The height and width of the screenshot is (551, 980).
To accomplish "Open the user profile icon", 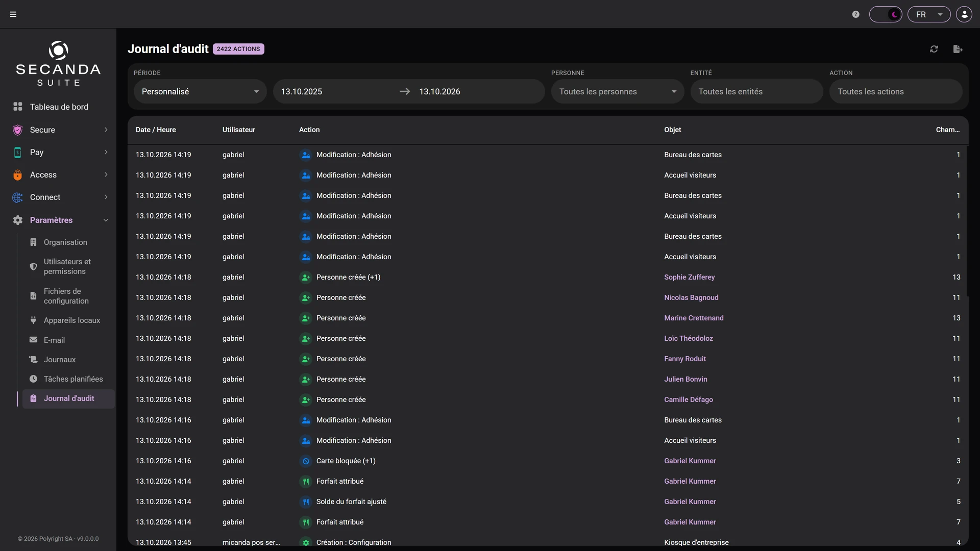I will pyautogui.click(x=964, y=14).
